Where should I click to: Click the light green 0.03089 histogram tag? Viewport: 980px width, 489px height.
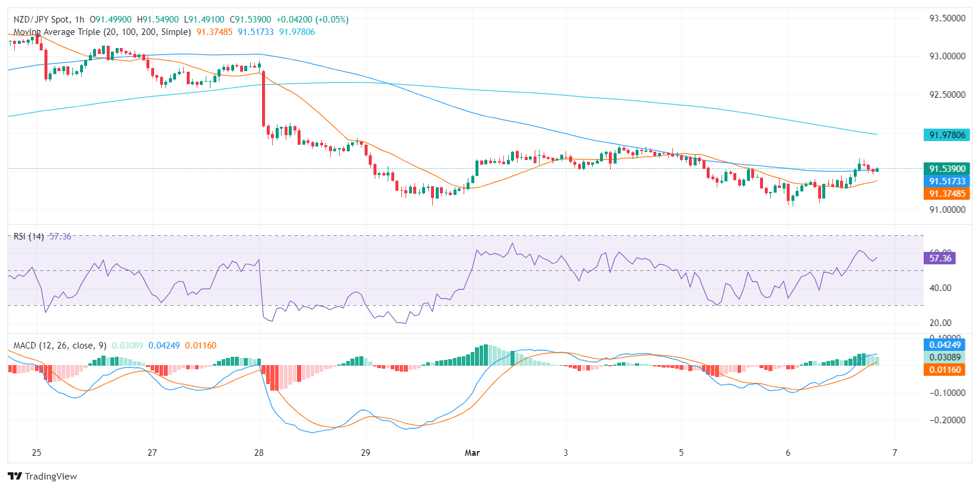click(944, 357)
